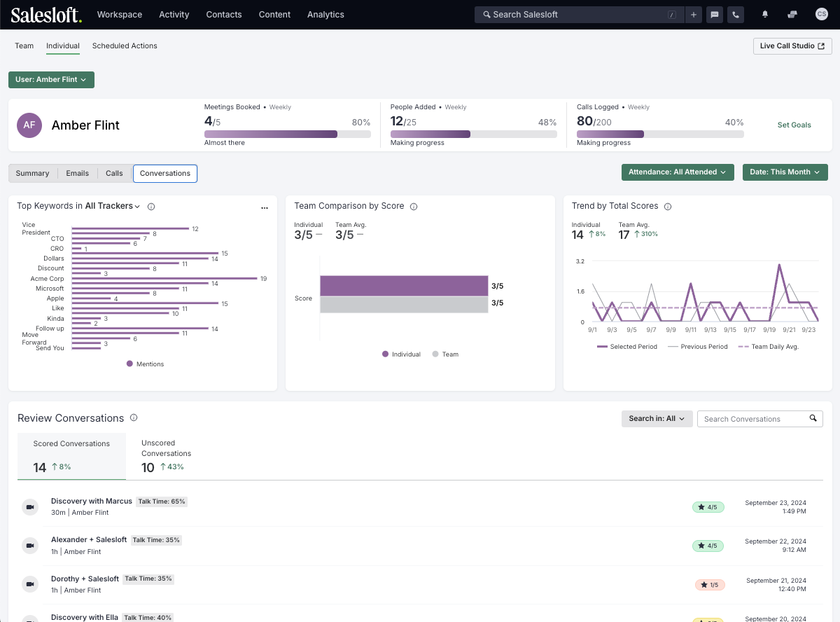840x622 pixels.
Task: Click the Meetings Booked progress bar
Action: pyautogui.click(x=287, y=134)
